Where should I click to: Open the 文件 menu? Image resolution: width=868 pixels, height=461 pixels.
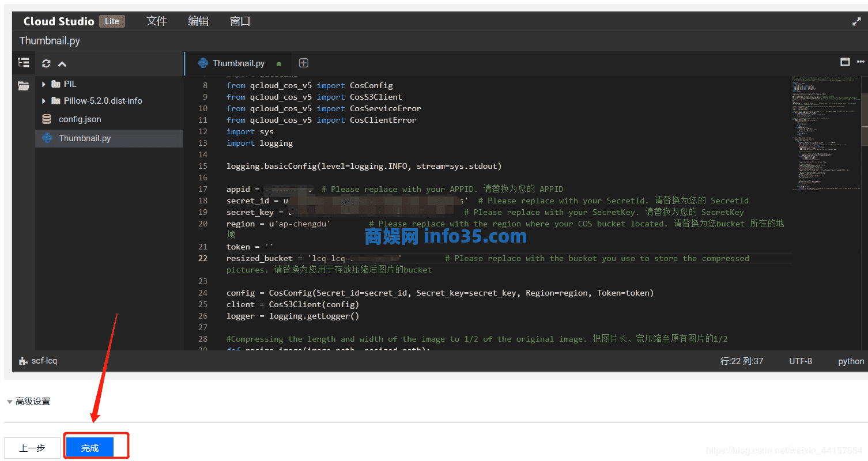pos(157,21)
